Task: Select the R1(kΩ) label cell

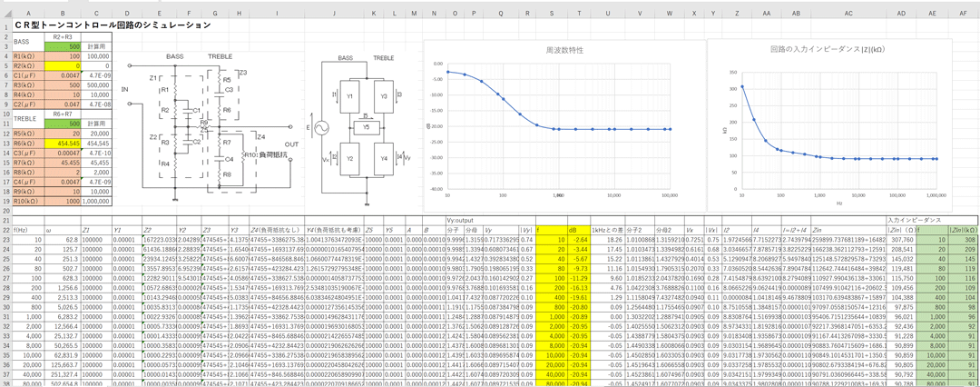Action: coord(29,55)
